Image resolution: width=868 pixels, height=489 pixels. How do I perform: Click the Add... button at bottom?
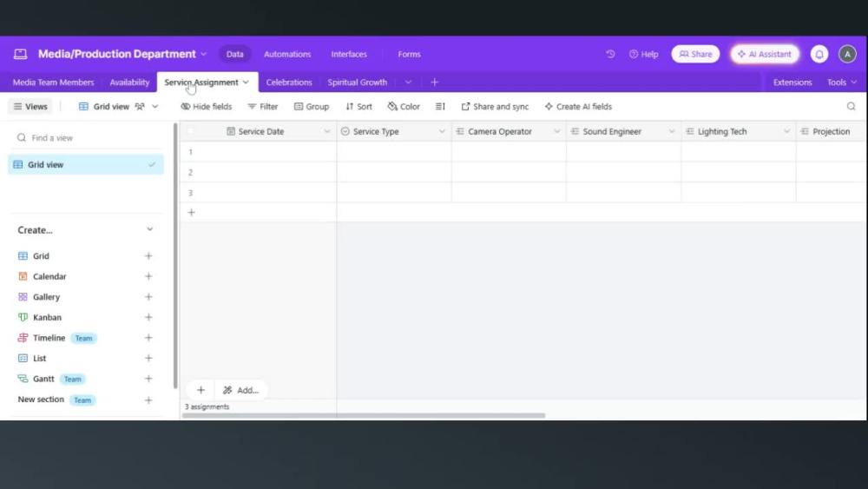click(x=240, y=390)
